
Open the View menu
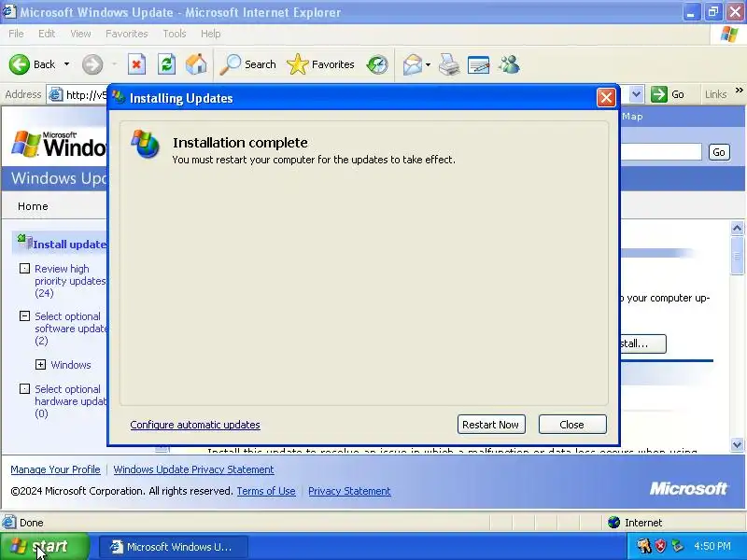(80, 34)
